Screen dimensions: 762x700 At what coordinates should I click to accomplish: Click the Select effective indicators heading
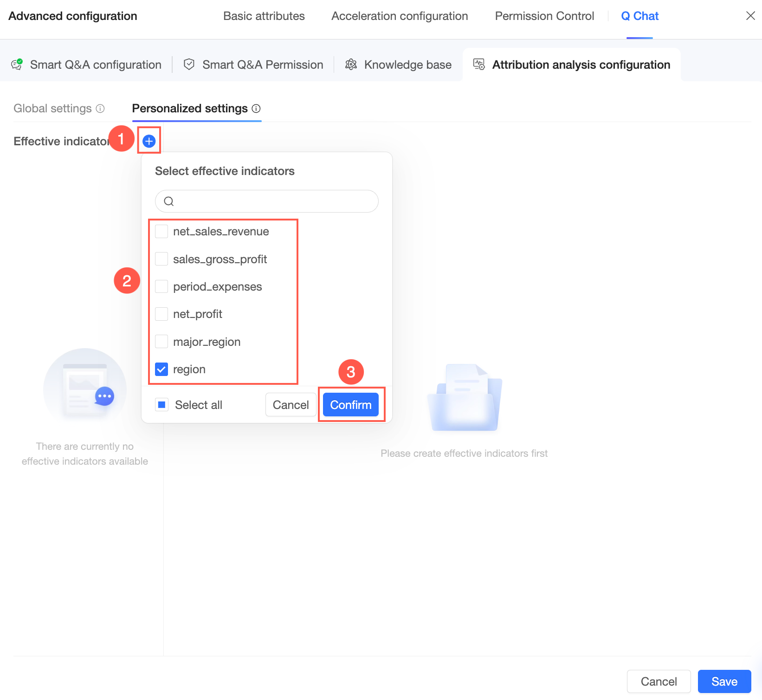(225, 171)
